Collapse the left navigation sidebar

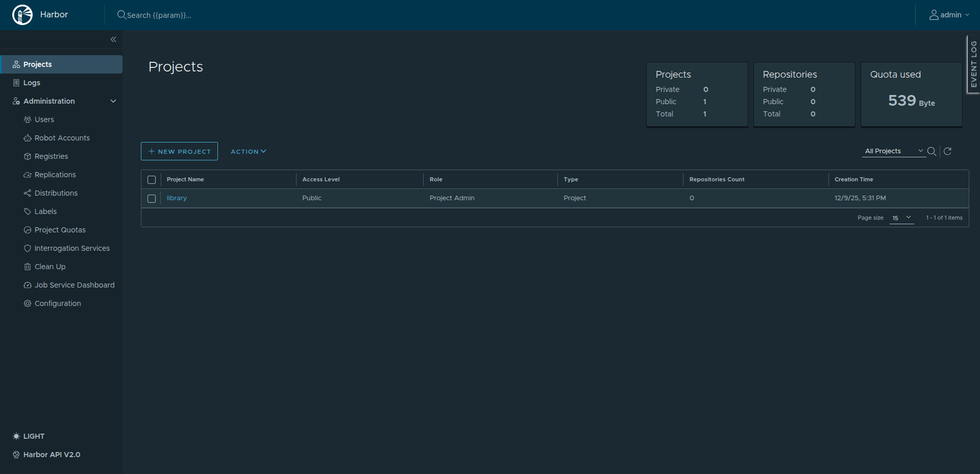pos(113,39)
